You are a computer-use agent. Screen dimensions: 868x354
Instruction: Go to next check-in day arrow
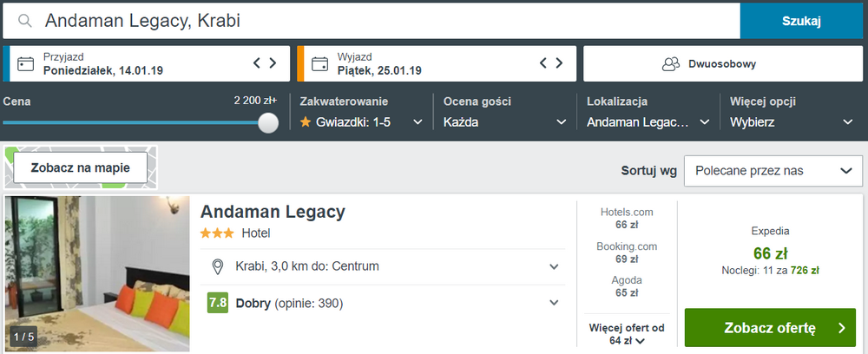(x=273, y=63)
